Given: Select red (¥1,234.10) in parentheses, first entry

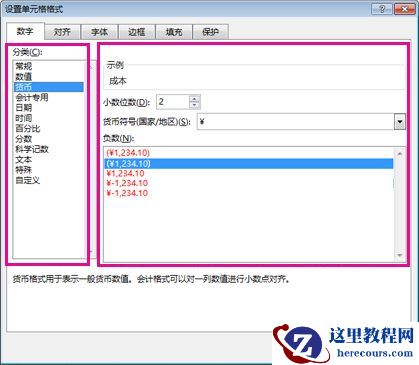Looking at the screenshot, I should (249, 153).
